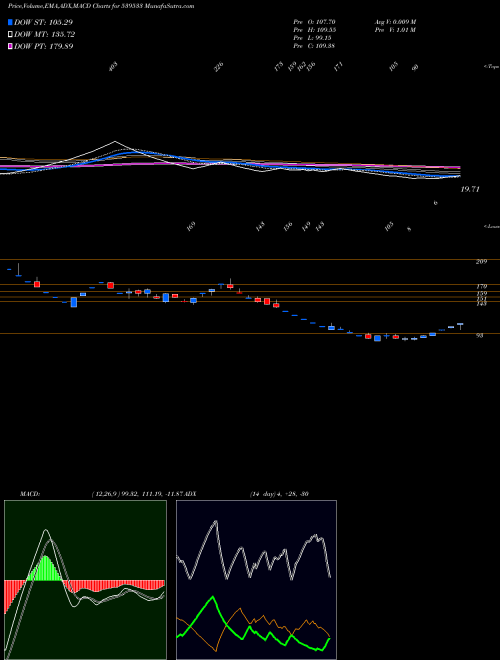This screenshot has width=500, height=660.
Task: Click the magenta DOW PT legend swatch
Action: click(x=10, y=46)
